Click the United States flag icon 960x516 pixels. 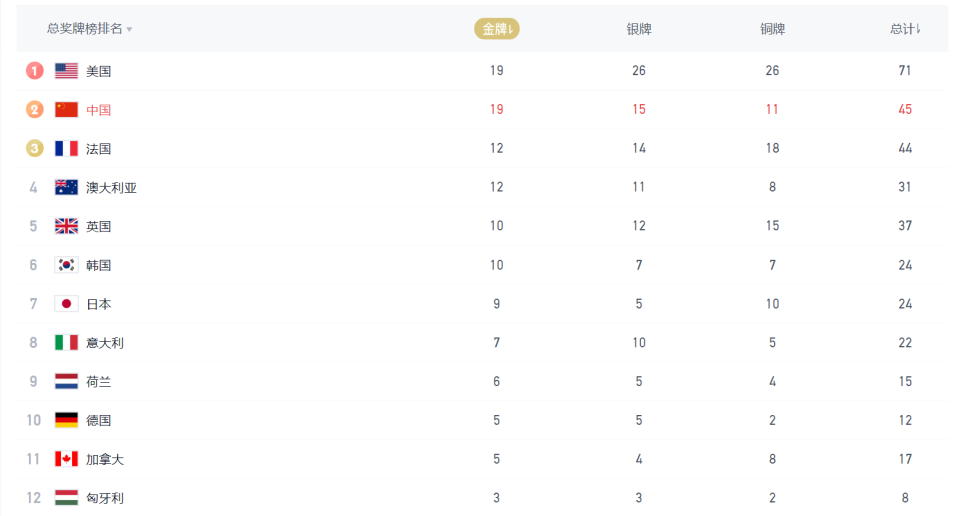click(x=66, y=71)
